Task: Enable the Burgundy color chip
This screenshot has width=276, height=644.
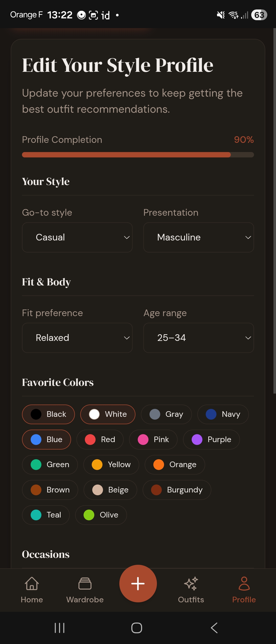Action: [177, 490]
